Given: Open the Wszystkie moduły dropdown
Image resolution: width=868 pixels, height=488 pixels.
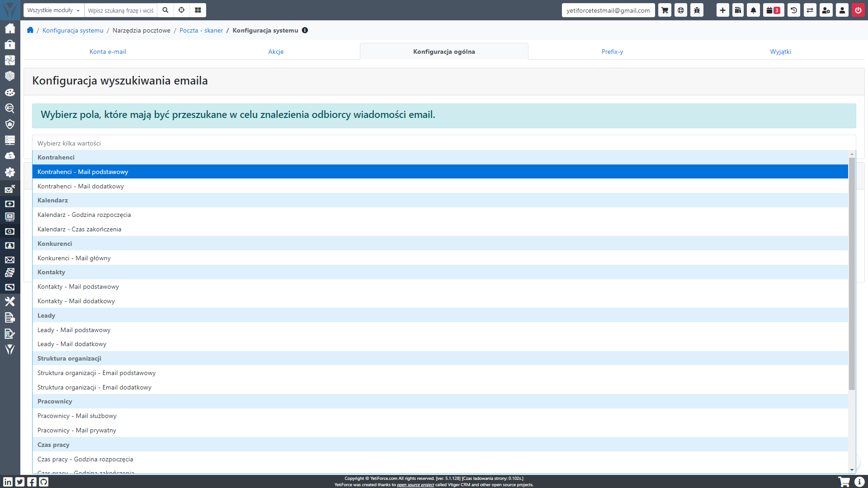Looking at the screenshot, I should click(x=53, y=10).
